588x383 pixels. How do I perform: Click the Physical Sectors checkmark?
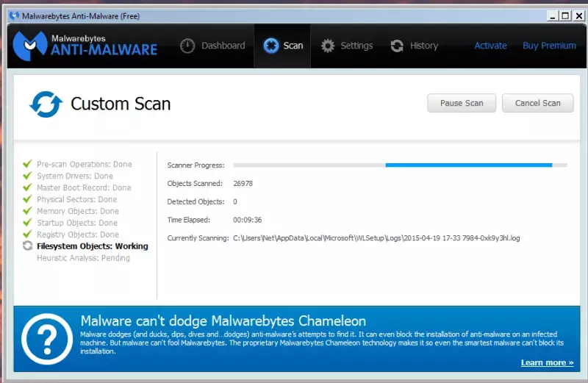coord(27,198)
